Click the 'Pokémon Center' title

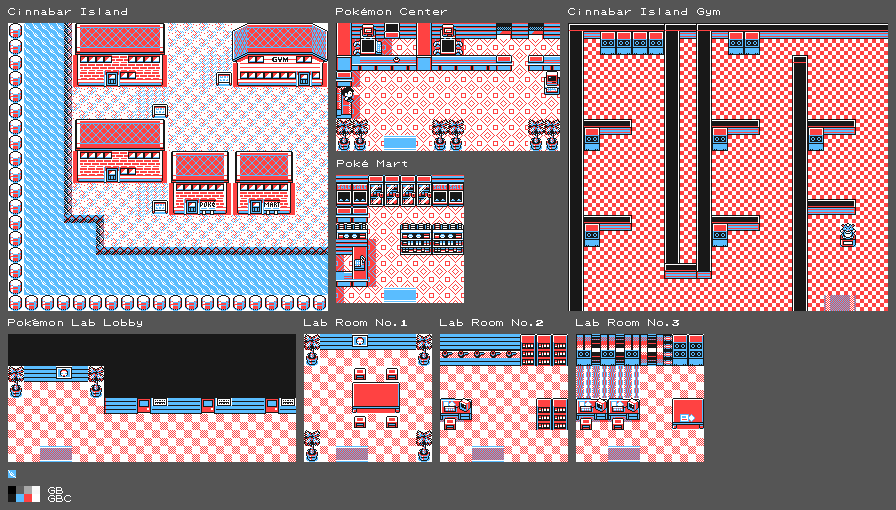pos(391,11)
